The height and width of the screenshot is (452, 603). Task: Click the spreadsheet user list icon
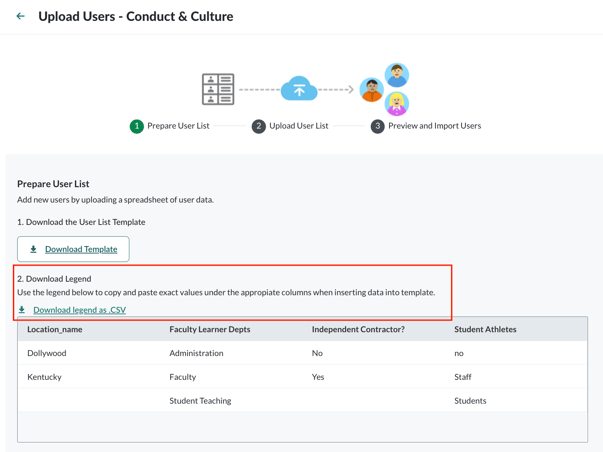coord(217,89)
